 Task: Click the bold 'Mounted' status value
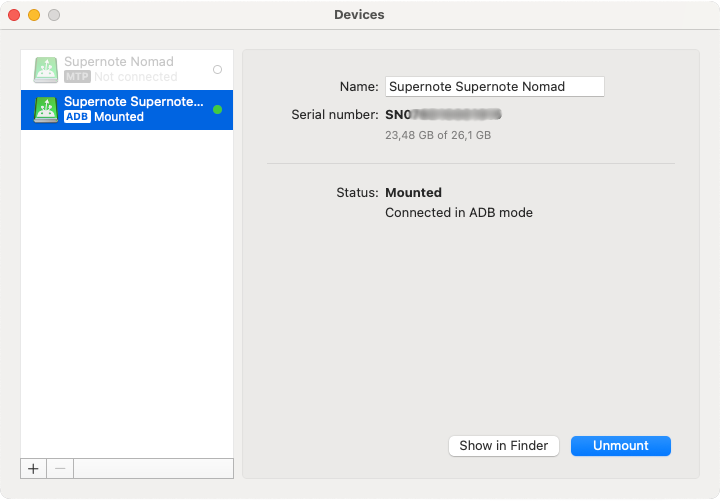(413, 192)
